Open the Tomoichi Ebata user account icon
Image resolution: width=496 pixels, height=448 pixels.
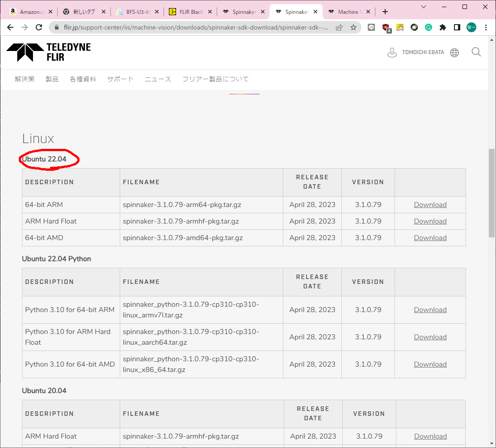point(392,53)
